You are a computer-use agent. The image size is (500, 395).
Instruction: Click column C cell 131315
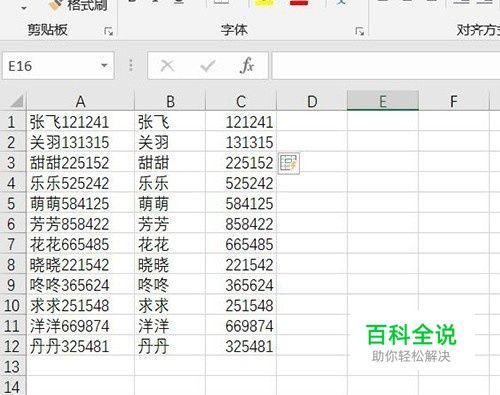[x=241, y=142]
